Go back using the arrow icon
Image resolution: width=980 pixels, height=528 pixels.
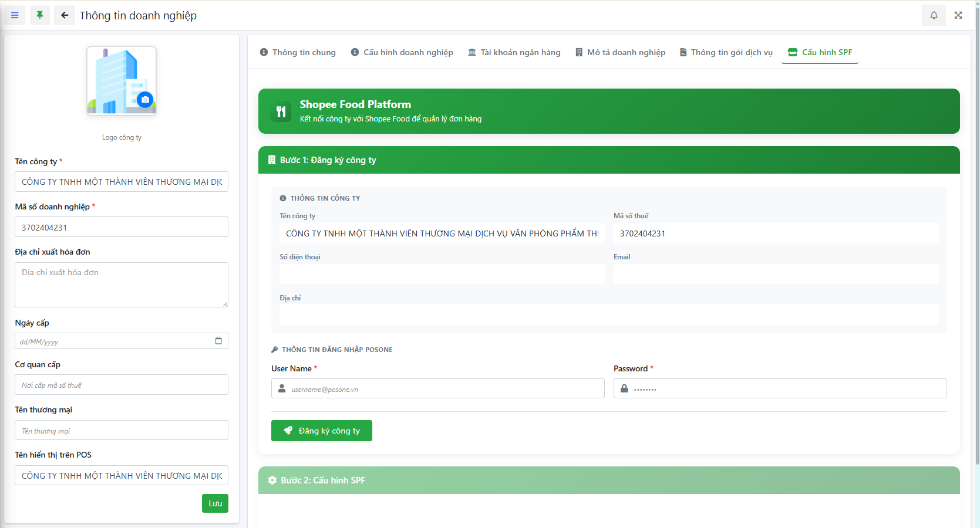[65, 15]
